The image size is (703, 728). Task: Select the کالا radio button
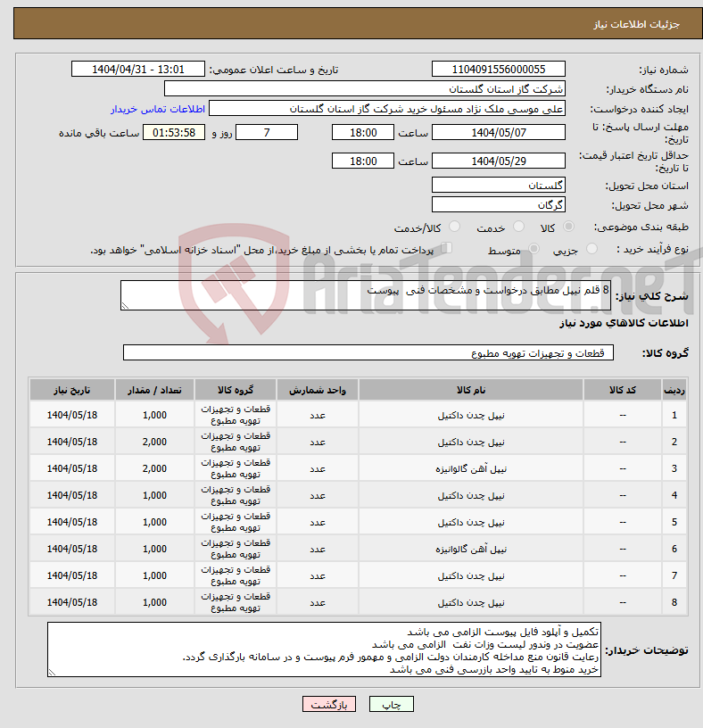pos(568,227)
